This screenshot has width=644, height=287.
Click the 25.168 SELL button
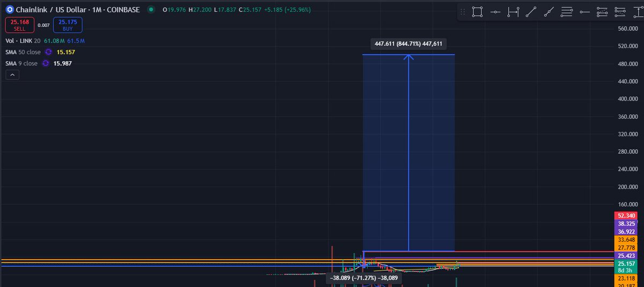20,25
